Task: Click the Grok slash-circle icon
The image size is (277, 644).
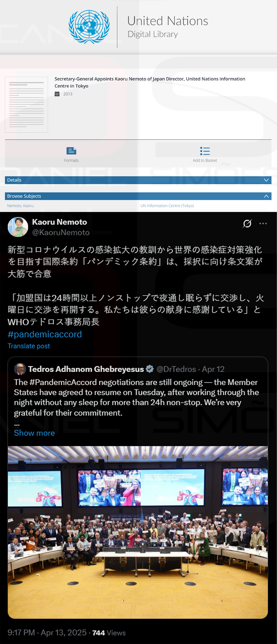Action: 247,223
